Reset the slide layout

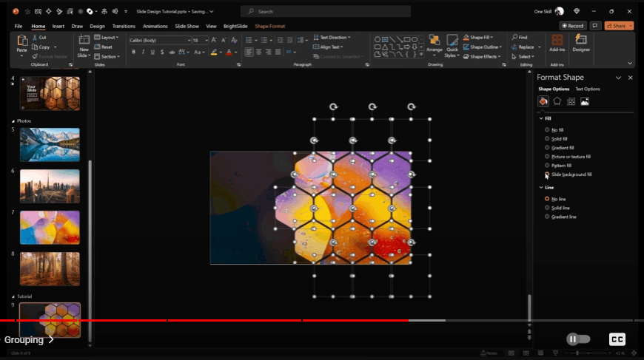pos(103,47)
